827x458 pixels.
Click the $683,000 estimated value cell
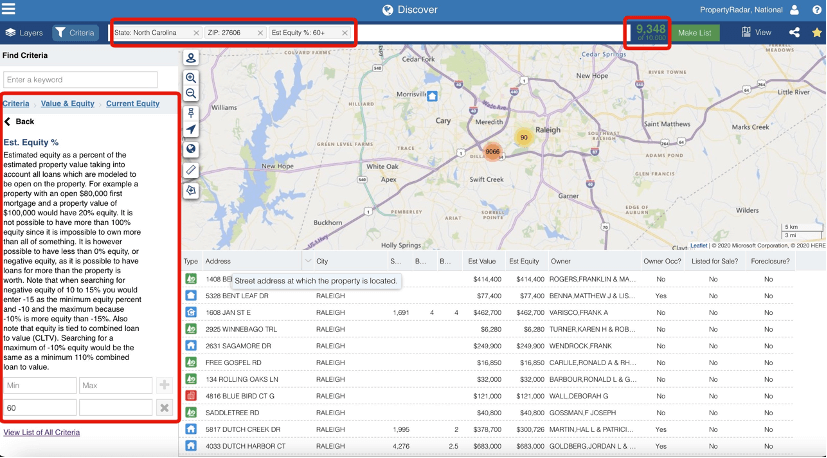tap(486, 446)
